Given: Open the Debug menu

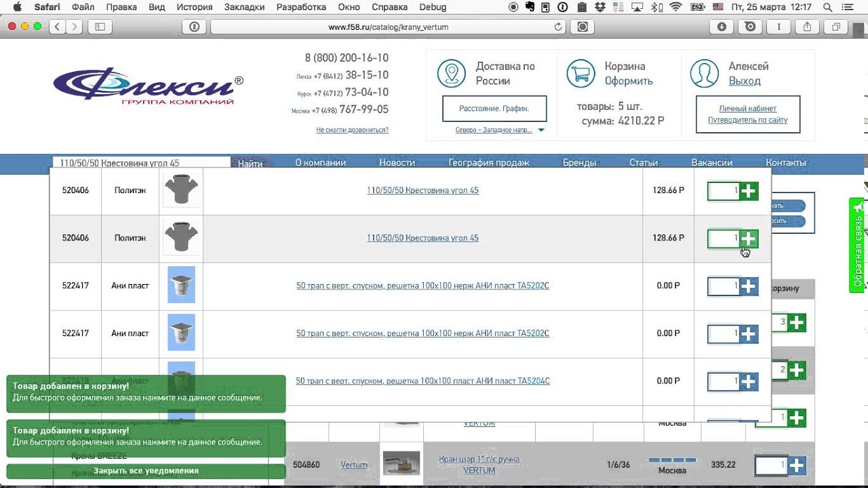Looking at the screenshot, I should tap(433, 7).
